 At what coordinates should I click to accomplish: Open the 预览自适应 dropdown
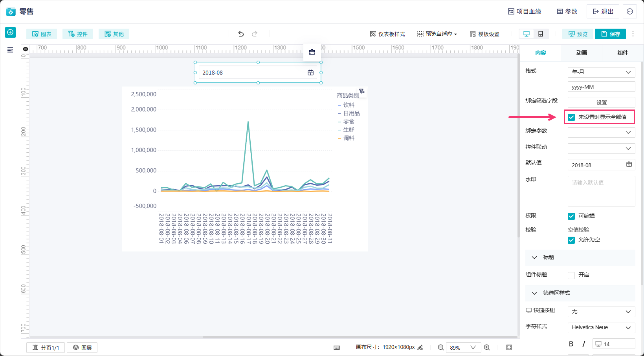[x=437, y=34]
